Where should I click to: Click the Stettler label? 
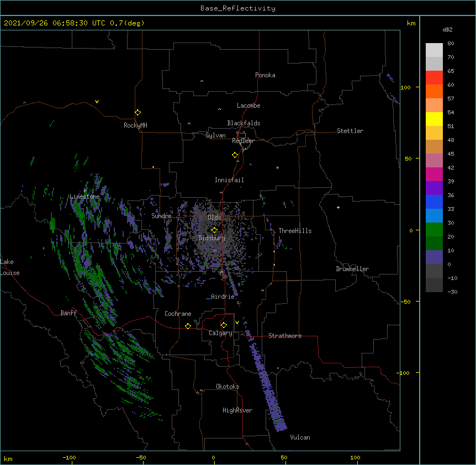pos(350,131)
